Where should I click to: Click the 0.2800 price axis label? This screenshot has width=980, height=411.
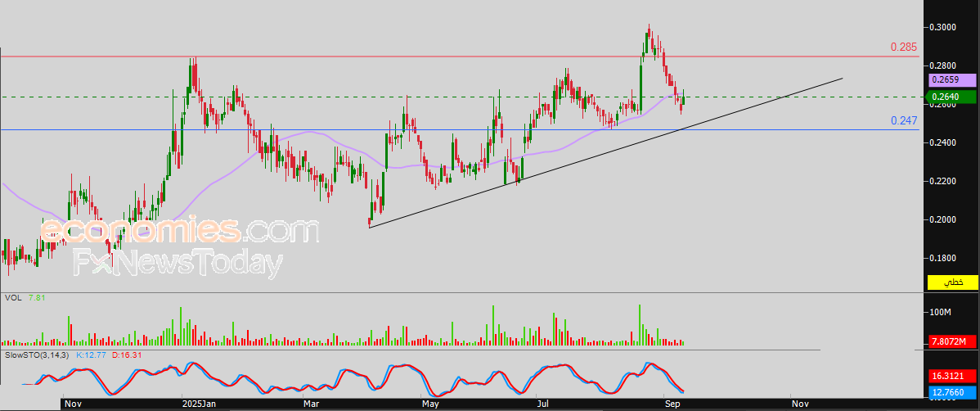click(x=943, y=65)
